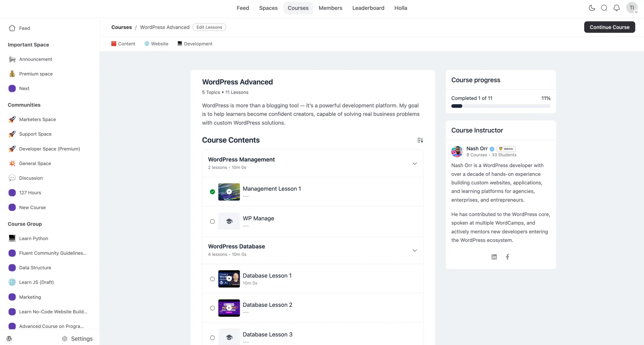The width and height of the screenshot is (644, 345).
Task: Collapse the WordPress Management section
Action: pos(415,163)
